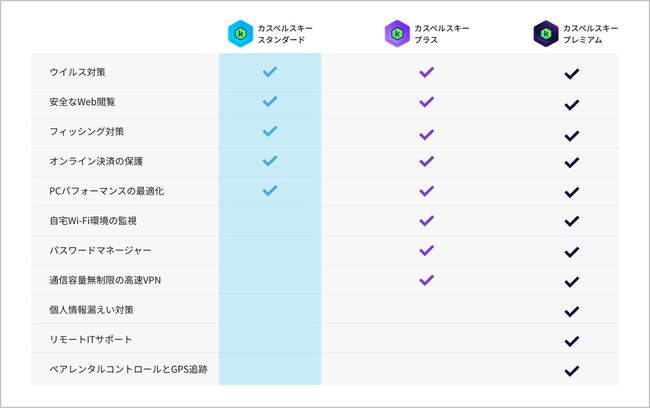Click Premium's ペアレンタルコントロールとGPS追跡 checkmark
The height and width of the screenshot is (409, 650).
(572, 370)
